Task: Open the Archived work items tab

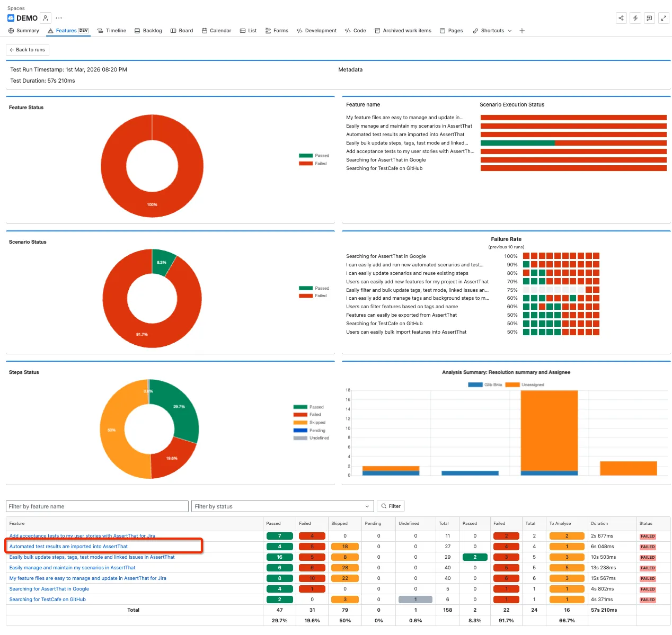Action: 403,31
